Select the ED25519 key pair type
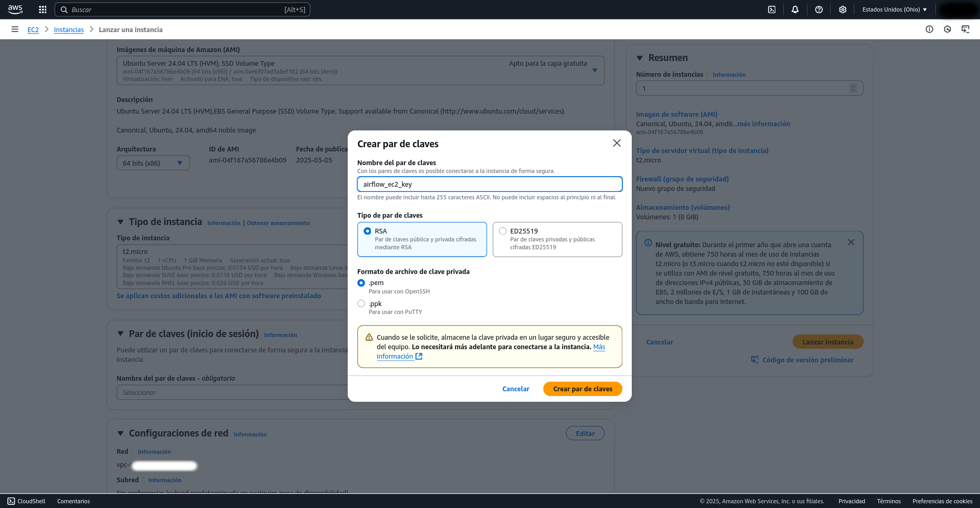The image size is (980, 508). pyautogui.click(x=503, y=231)
